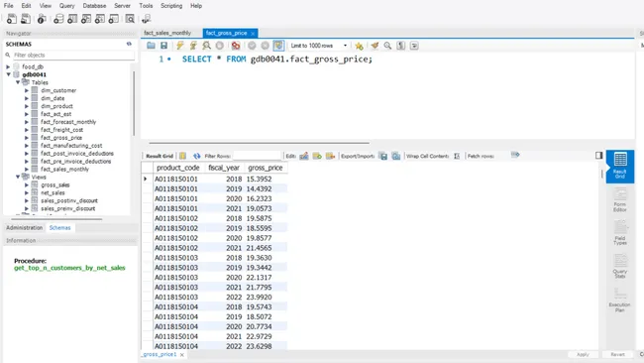Expand the net_sales view

click(x=27, y=192)
